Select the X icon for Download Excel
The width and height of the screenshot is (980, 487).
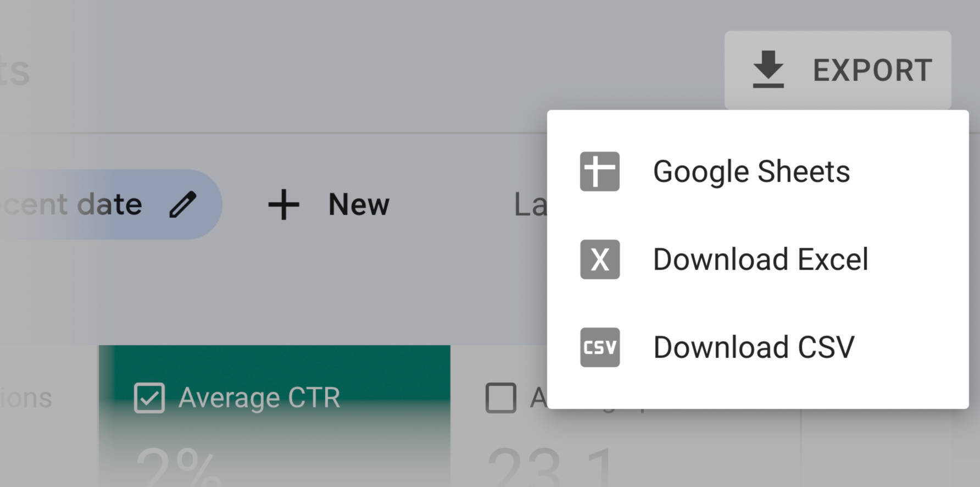coord(599,261)
